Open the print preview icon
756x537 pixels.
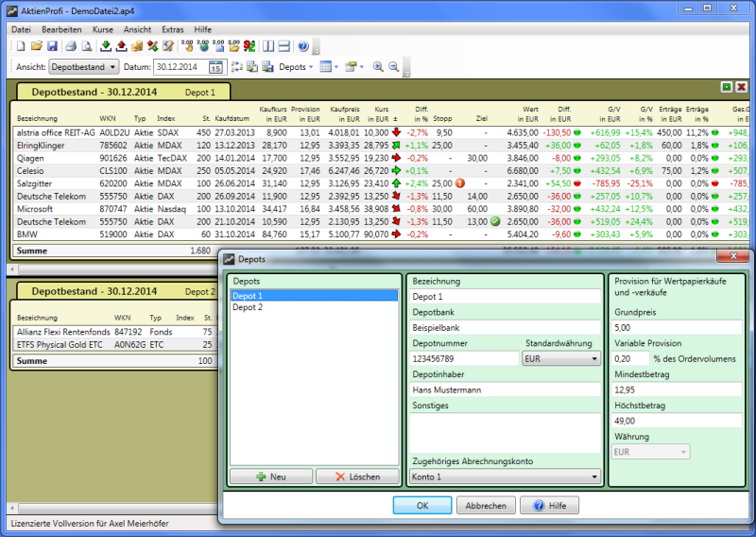(x=86, y=45)
